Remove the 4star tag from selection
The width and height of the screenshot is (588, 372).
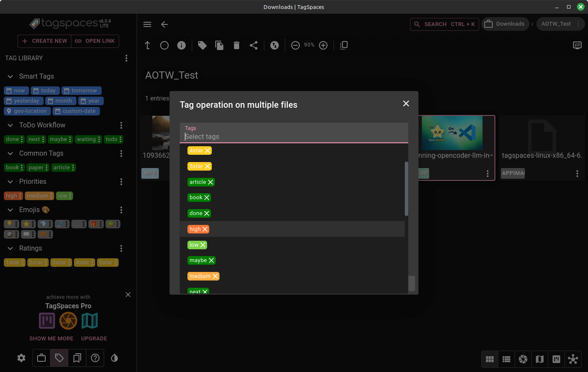click(207, 150)
